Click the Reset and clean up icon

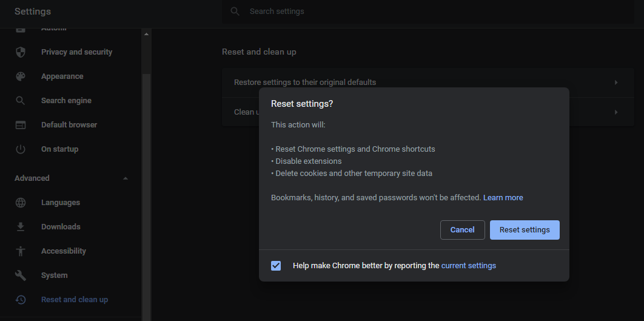tap(21, 300)
